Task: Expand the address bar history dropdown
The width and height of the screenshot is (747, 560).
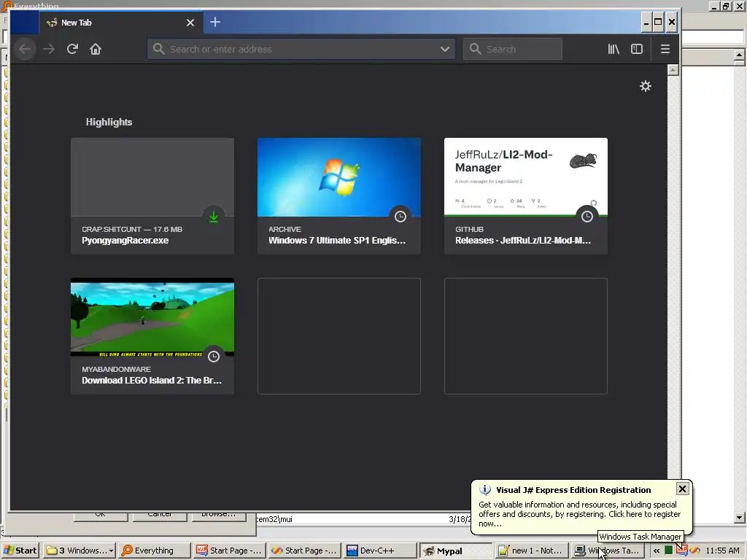Action: tap(445, 49)
